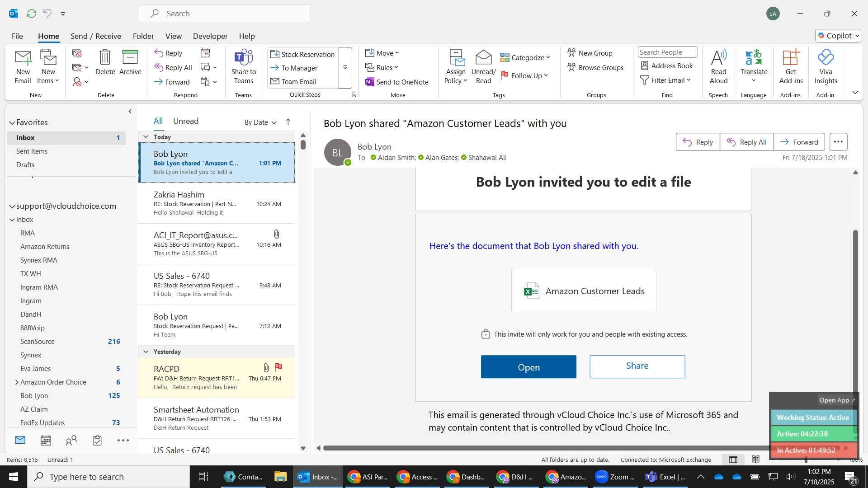This screenshot has height=488, width=868.
Task: Open the Folder tab
Action: point(143,36)
